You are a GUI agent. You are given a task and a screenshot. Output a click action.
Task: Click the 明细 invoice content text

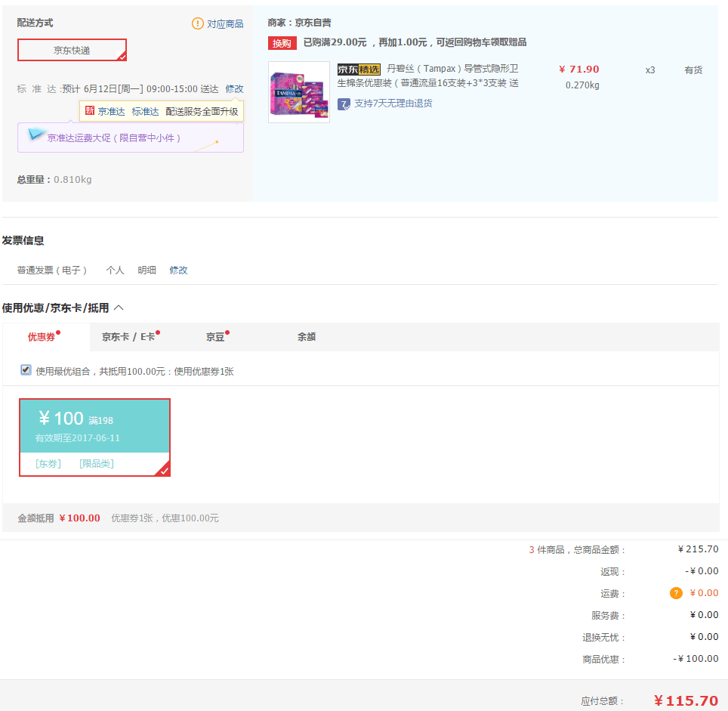click(x=147, y=270)
